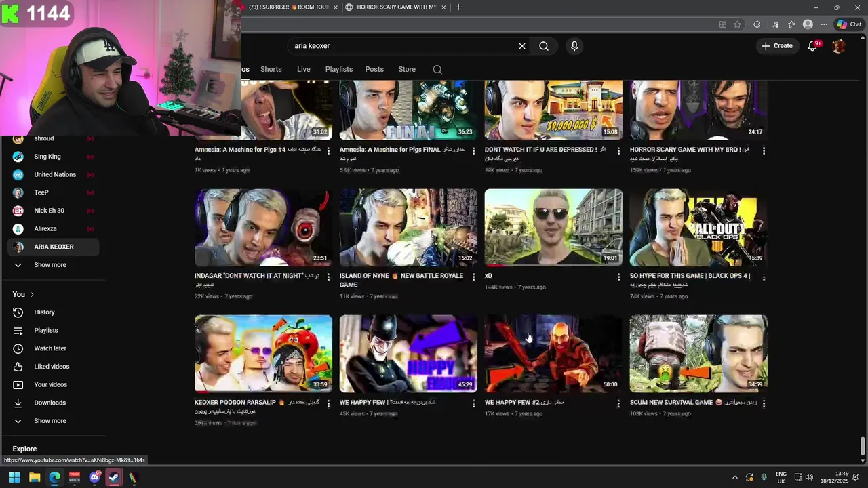Open Edge extensions puzzle icon

click(x=757, y=24)
